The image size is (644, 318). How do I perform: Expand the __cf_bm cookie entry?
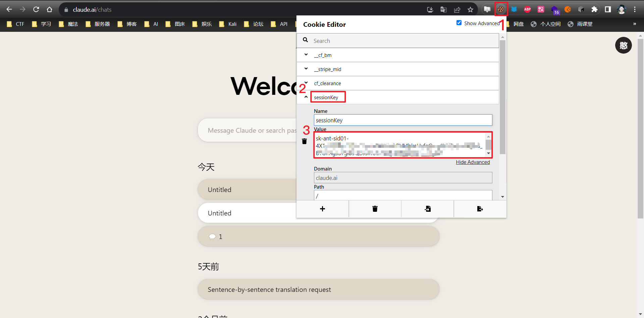point(306,55)
